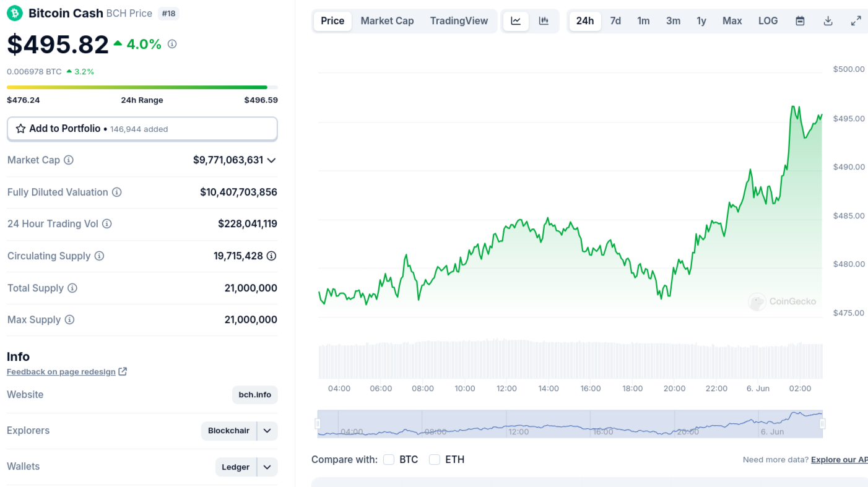Click 24 Hour Trading Vol info icon
868x487 pixels.
106,223
